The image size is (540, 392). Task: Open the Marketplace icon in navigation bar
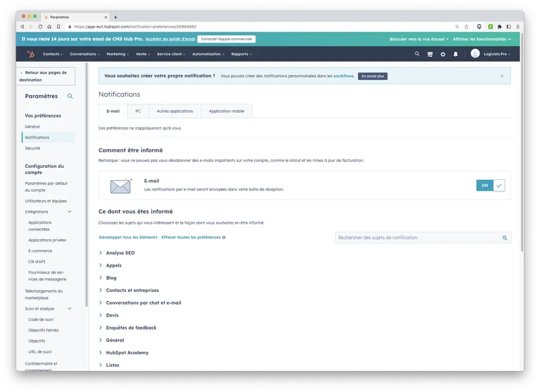430,54
